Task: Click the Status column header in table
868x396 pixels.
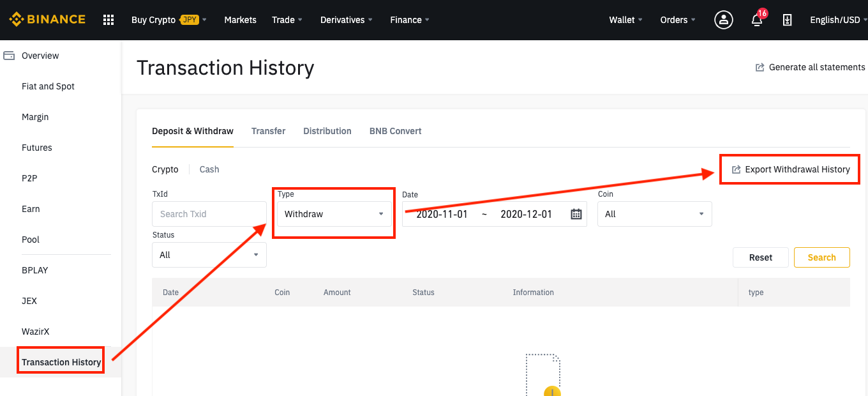Action: [x=423, y=293]
